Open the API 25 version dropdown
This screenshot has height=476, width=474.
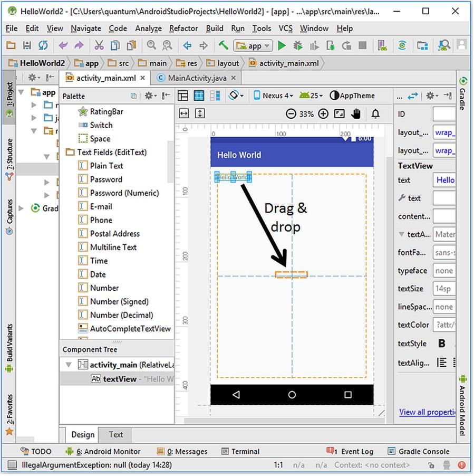pos(312,96)
